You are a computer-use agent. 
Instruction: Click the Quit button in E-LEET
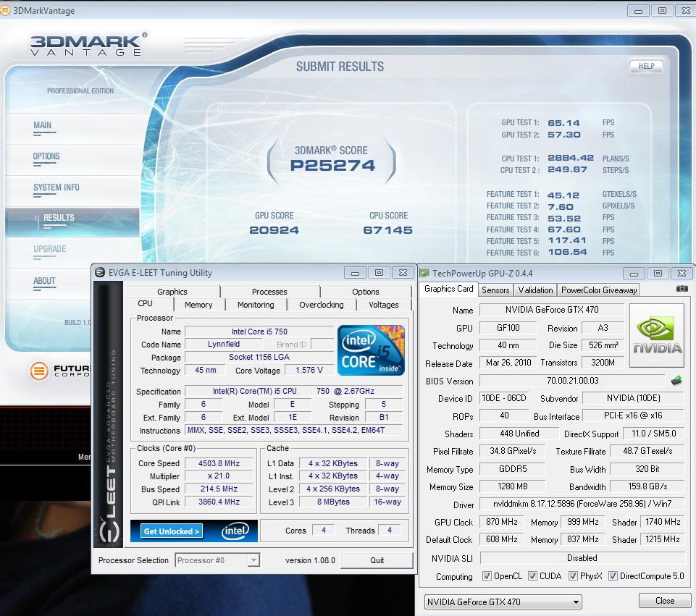click(x=377, y=560)
